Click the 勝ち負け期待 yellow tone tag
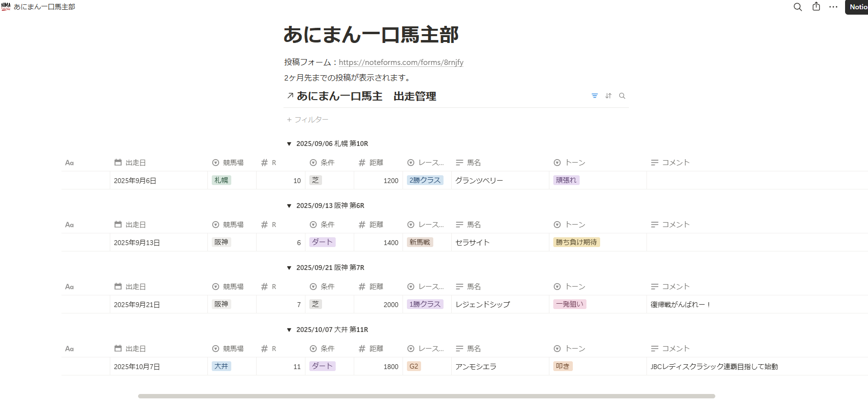Viewport: 868px width, 414px height. pyautogui.click(x=576, y=242)
